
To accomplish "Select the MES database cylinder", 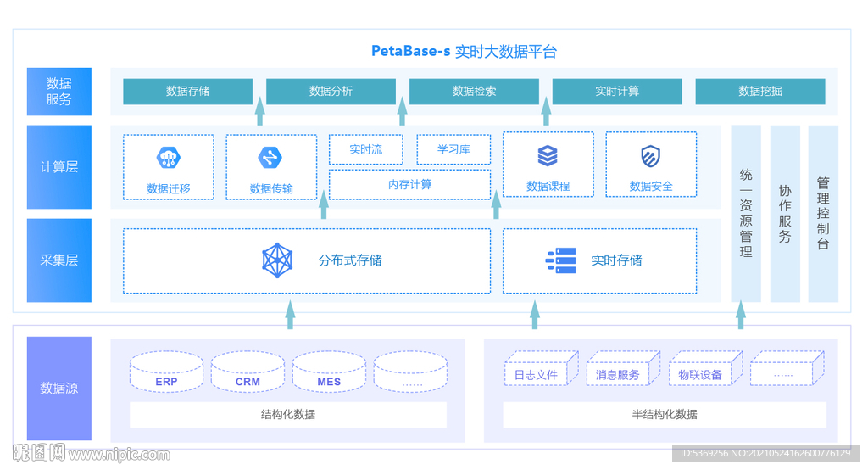I will (x=329, y=372).
